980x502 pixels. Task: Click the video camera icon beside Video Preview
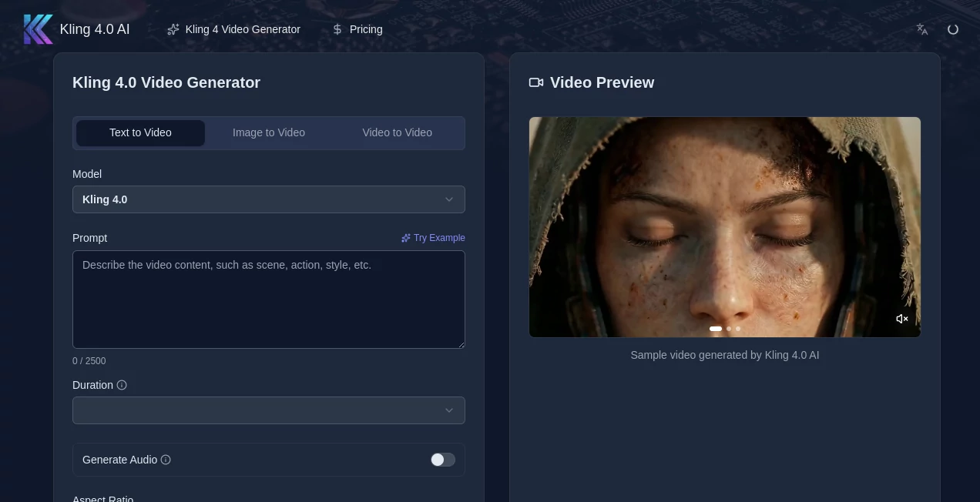[x=535, y=82]
